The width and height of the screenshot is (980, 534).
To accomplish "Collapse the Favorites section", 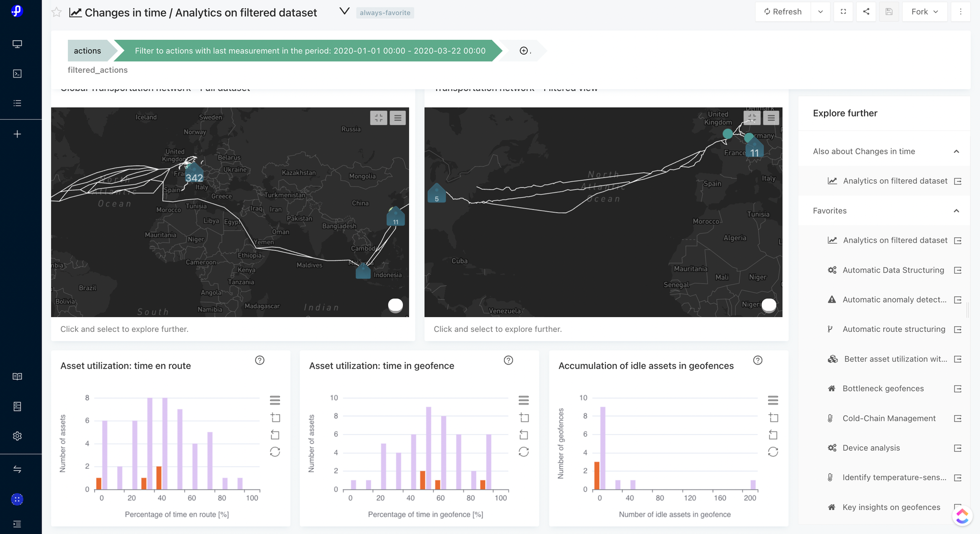I will point(957,211).
